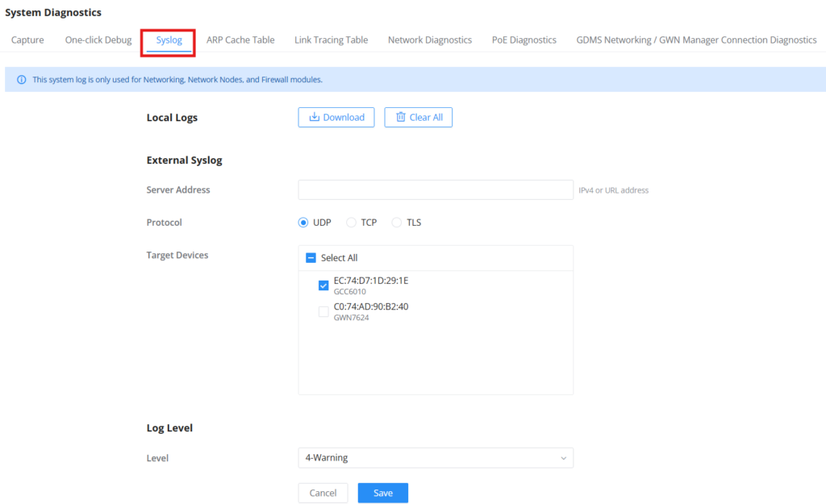This screenshot has height=504, width=826.
Task: Check device C0:74:AD:90:B2:40 checkbox
Action: (323, 312)
